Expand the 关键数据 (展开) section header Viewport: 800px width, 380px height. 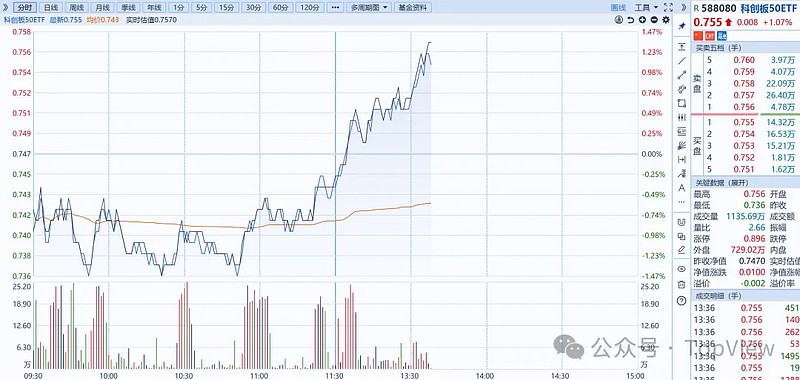pos(745,183)
